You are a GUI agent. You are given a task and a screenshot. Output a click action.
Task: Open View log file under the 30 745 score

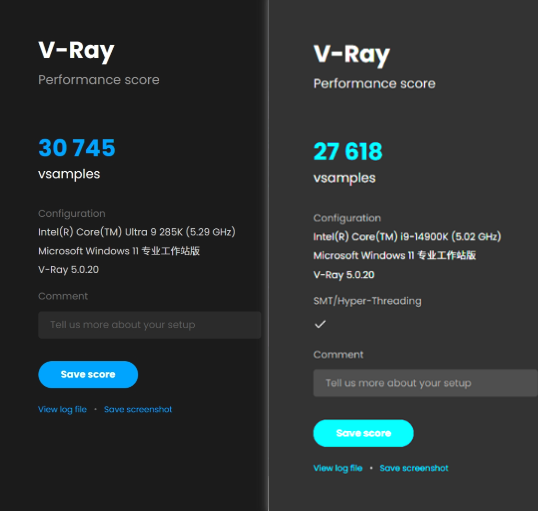pyautogui.click(x=62, y=409)
